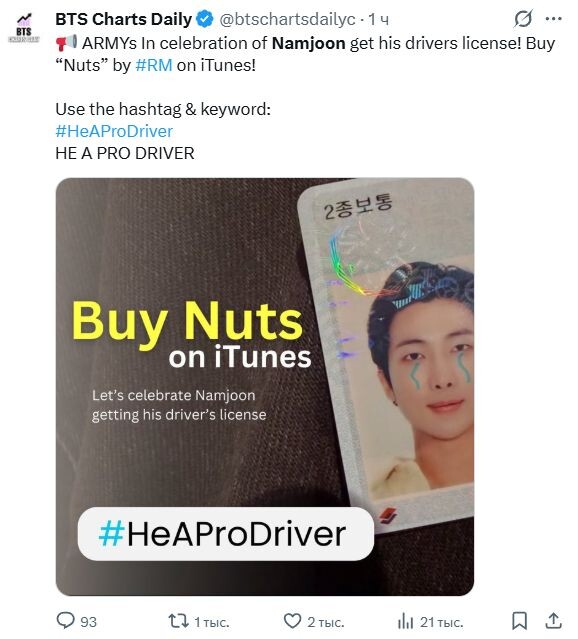Image resolution: width=578 pixels, height=639 pixels.
Task: View analytics bar chart icon
Action: 406,621
